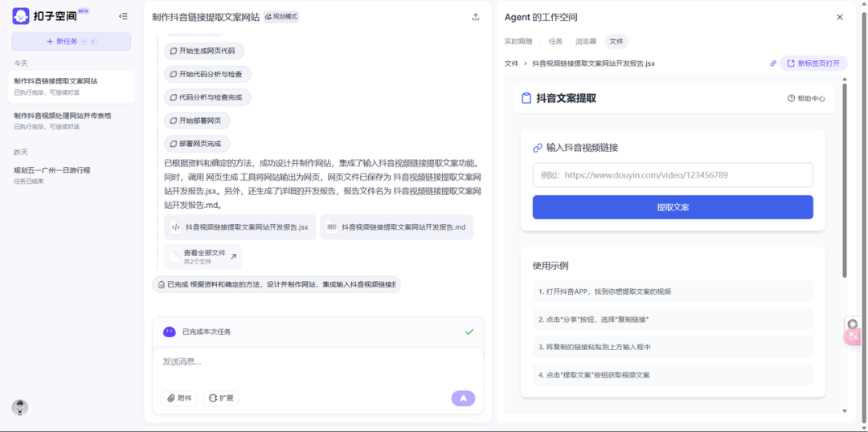Screen dimensions: 868x432
Task: Click the 使用示例 heading
Action: pyautogui.click(x=551, y=266)
